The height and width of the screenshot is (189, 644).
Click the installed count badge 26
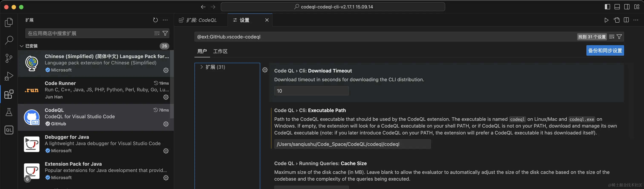[x=164, y=46]
